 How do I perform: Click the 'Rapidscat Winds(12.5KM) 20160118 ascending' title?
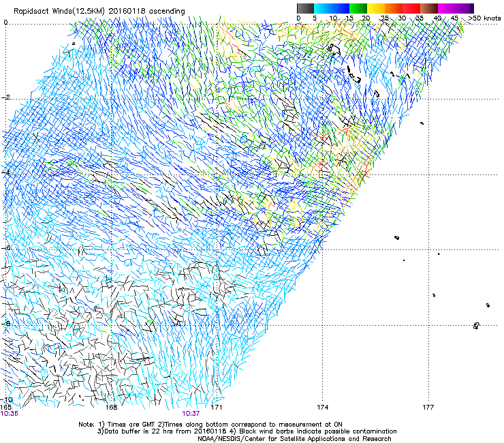point(99,12)
